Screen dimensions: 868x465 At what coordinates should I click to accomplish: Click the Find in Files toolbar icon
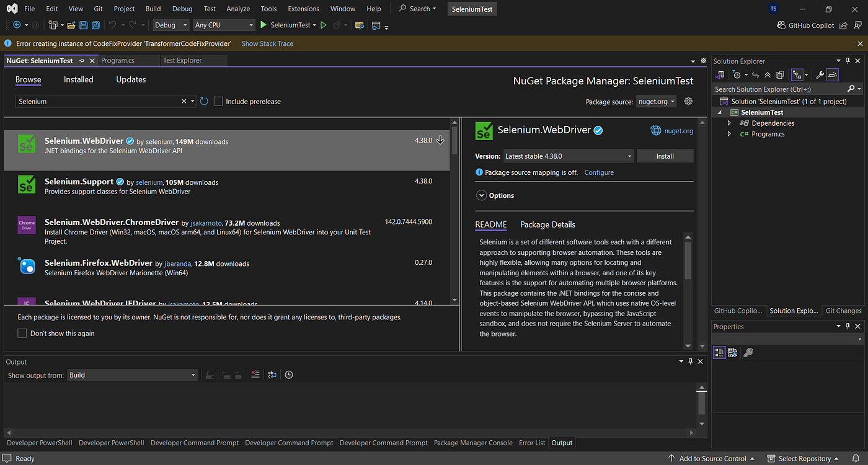pyautogui.click(x=359, y=25)
